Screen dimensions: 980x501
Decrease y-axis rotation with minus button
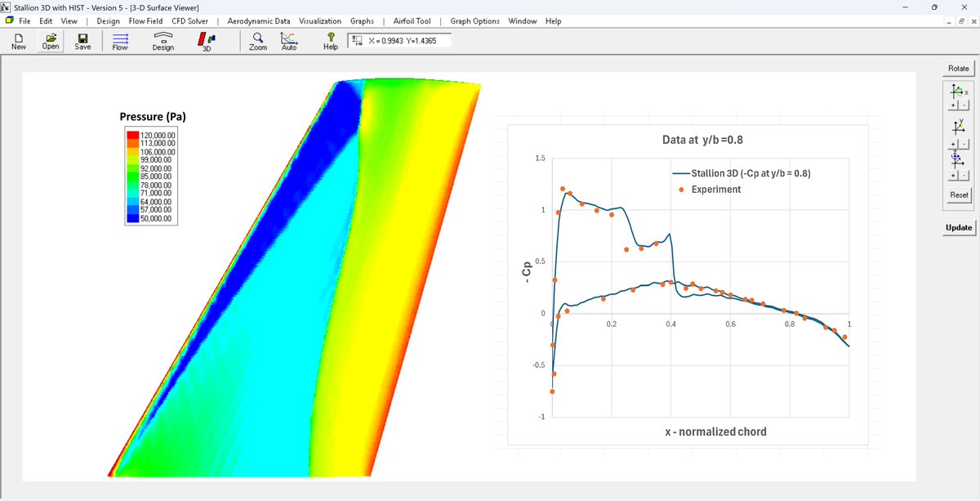point(964,142)
